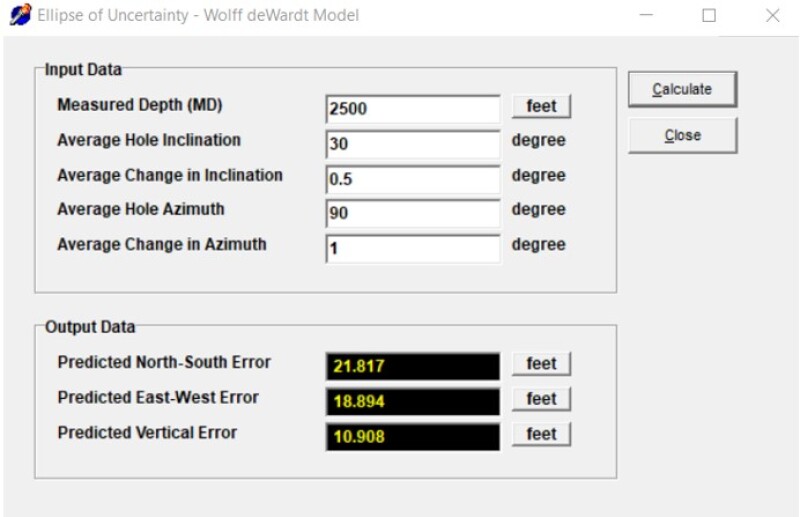Click the application icon in the title bar

17,16
